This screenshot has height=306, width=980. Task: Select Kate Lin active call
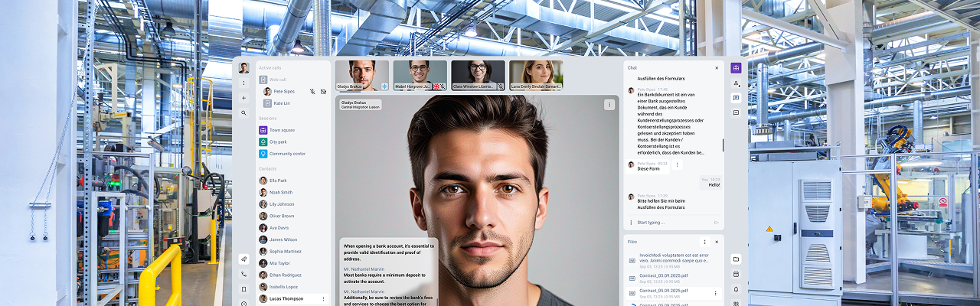[x=277, y=103]
